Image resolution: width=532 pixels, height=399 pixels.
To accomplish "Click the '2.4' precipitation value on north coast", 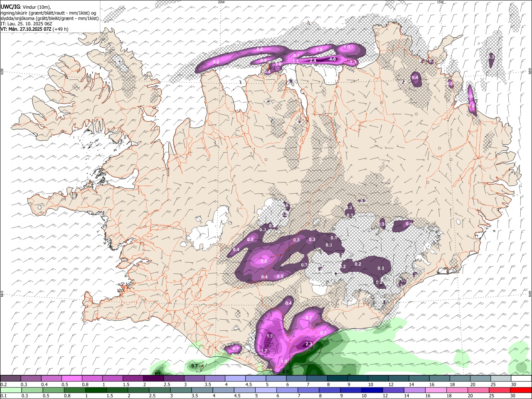I will tap(313, 61).
